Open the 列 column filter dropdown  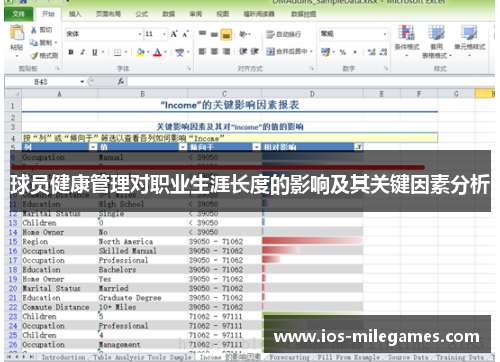pos(93,147)
